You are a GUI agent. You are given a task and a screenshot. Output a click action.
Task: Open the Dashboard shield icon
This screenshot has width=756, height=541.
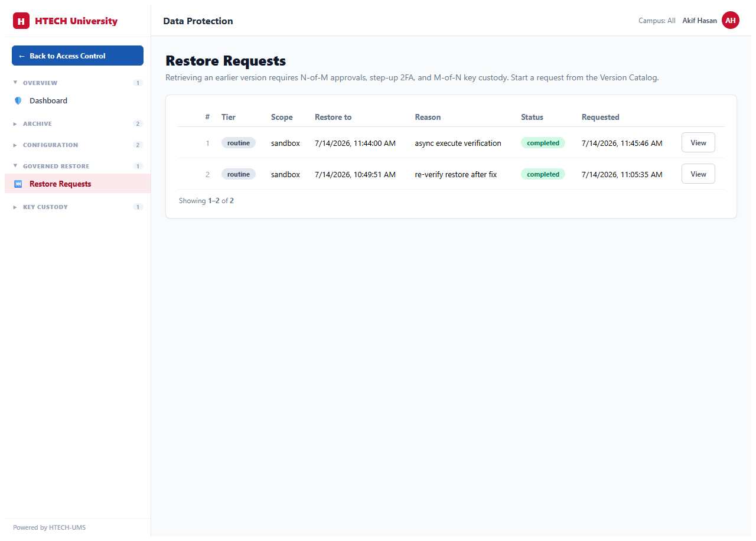click(18, 101)
